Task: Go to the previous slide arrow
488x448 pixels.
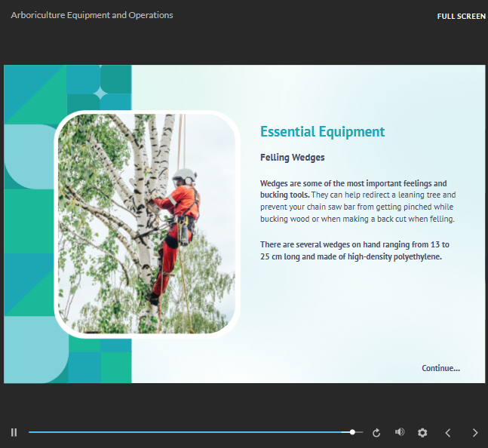Action: (448, 433)
